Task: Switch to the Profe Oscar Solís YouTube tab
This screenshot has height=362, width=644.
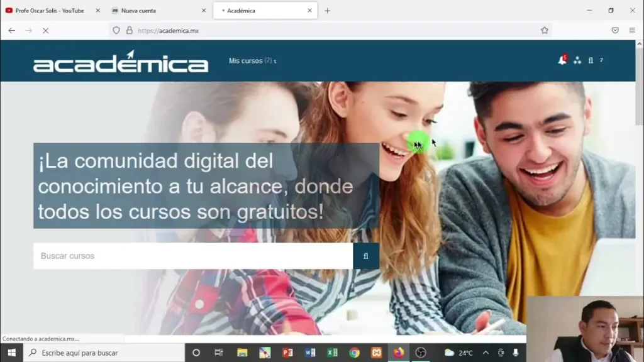Action: tap(49, 11)
